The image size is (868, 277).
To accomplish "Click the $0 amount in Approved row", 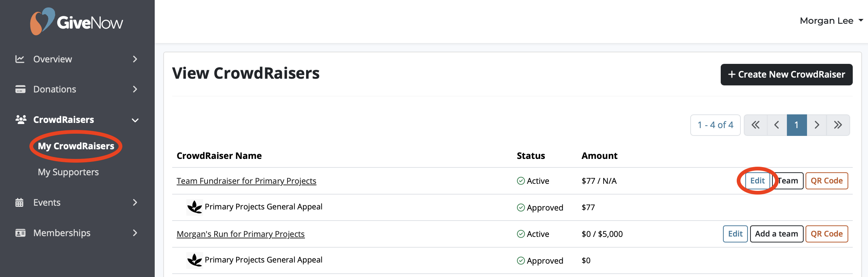I will point(586,261).
